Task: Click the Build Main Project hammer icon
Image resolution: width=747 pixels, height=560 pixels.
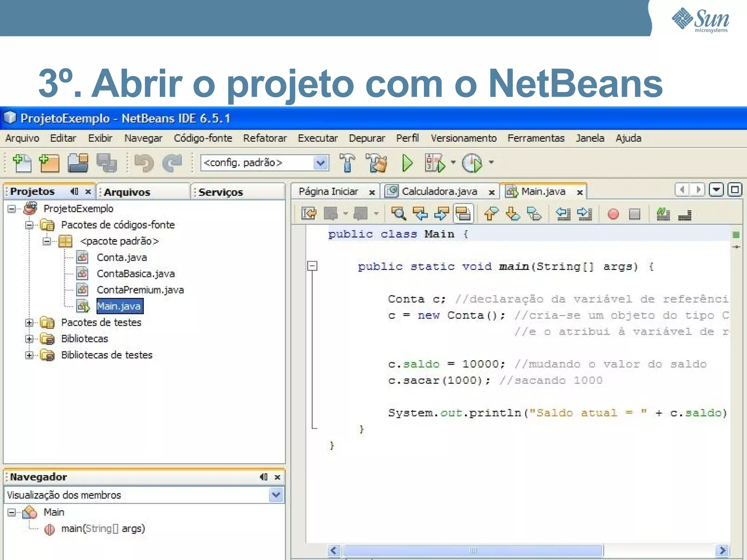Action: (x=347, y=163)
